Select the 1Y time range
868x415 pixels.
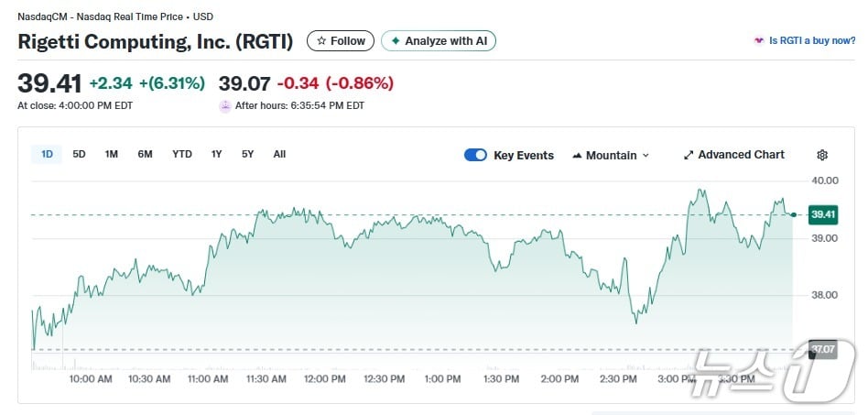(216, 154)
